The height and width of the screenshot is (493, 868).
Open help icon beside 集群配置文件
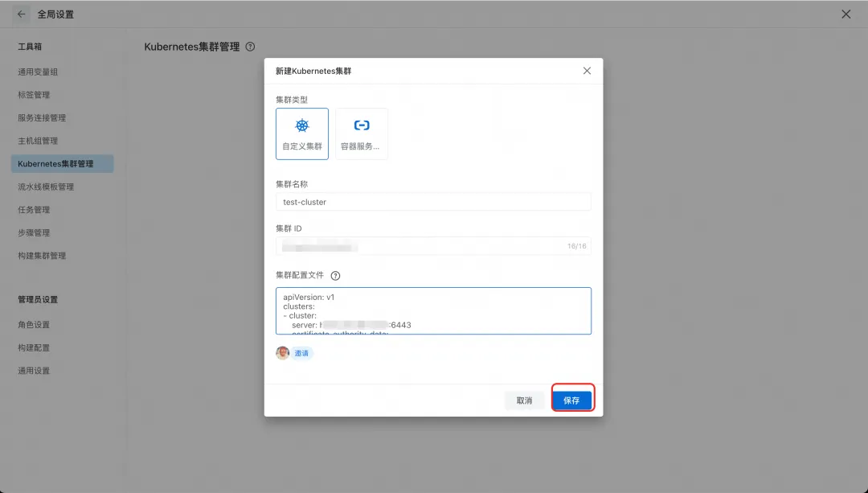[335, 275]
